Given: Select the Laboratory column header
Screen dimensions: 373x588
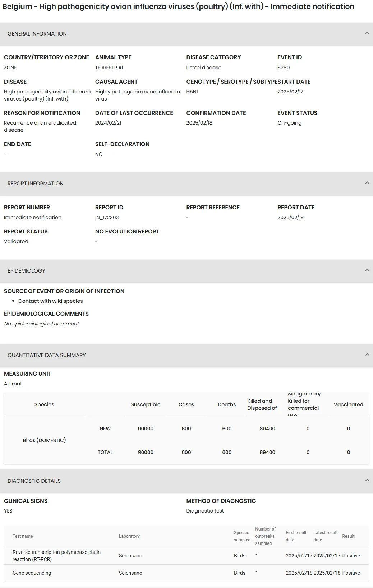Looking at the screenshot, I should [129, 536].
